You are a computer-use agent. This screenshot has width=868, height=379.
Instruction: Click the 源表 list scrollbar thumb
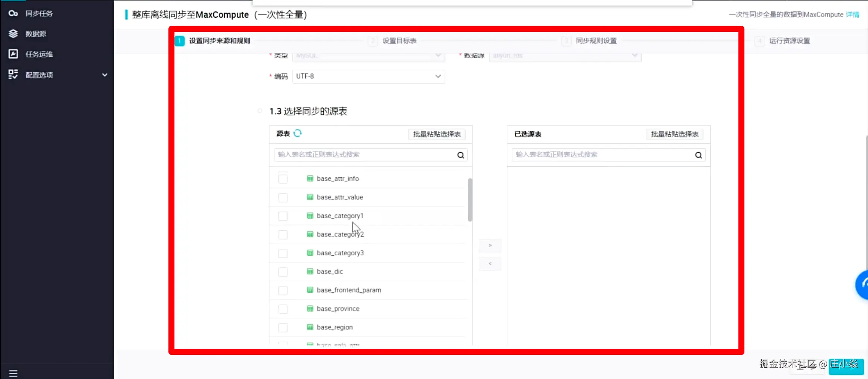pos(470,200)
